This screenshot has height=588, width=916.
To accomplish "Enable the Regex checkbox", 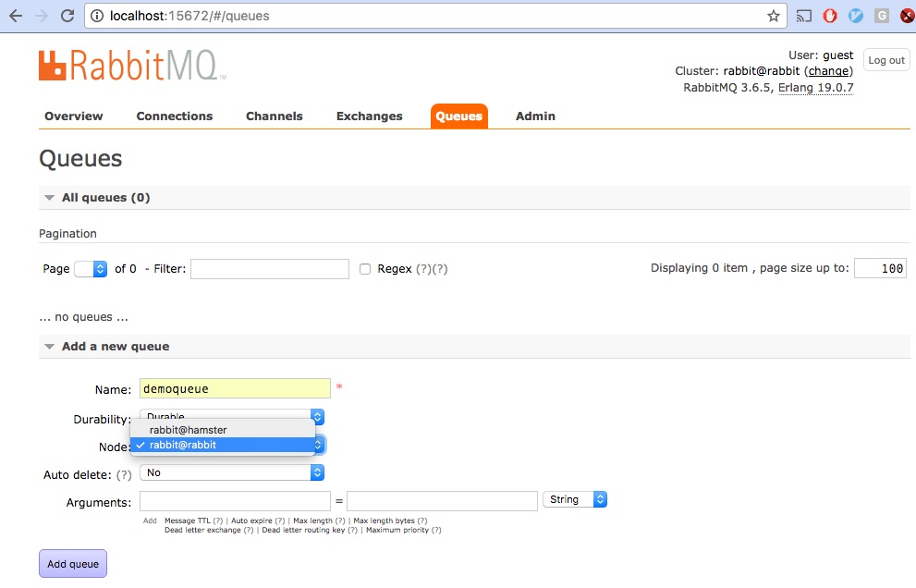I will tap(365, 269).
